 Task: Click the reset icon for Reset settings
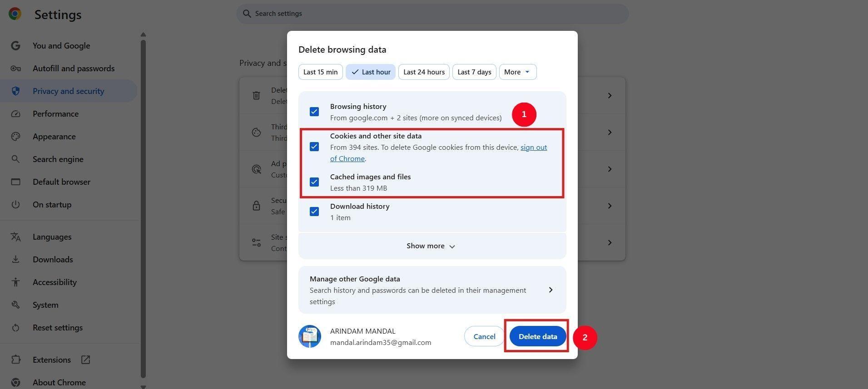coord(15,328)
